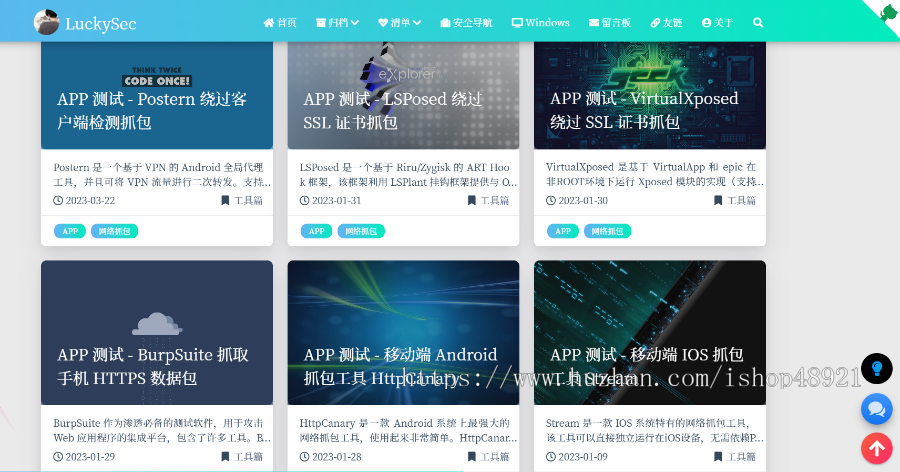900x472 pixels.
Task: Open 工具篇 category on HttpCanary card
Action: tap(488, 456)
